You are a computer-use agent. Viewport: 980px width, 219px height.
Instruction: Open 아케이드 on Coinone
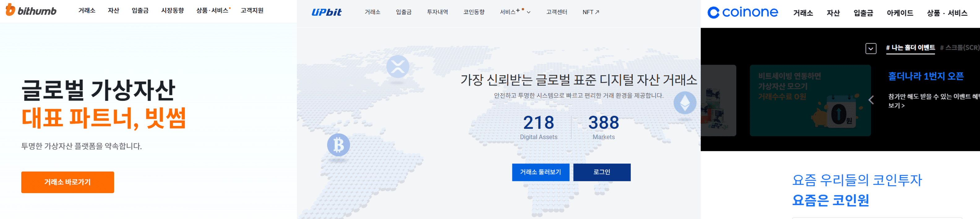[900, 13]
